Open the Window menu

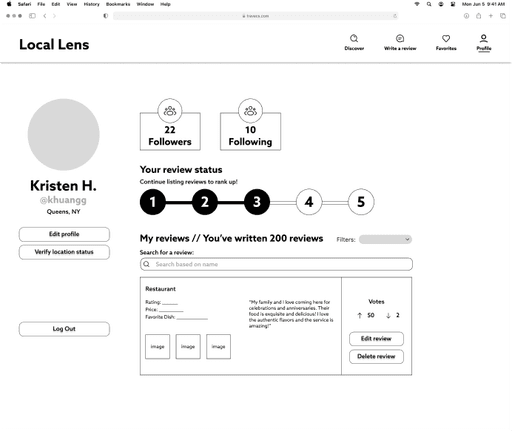[145, 4]
